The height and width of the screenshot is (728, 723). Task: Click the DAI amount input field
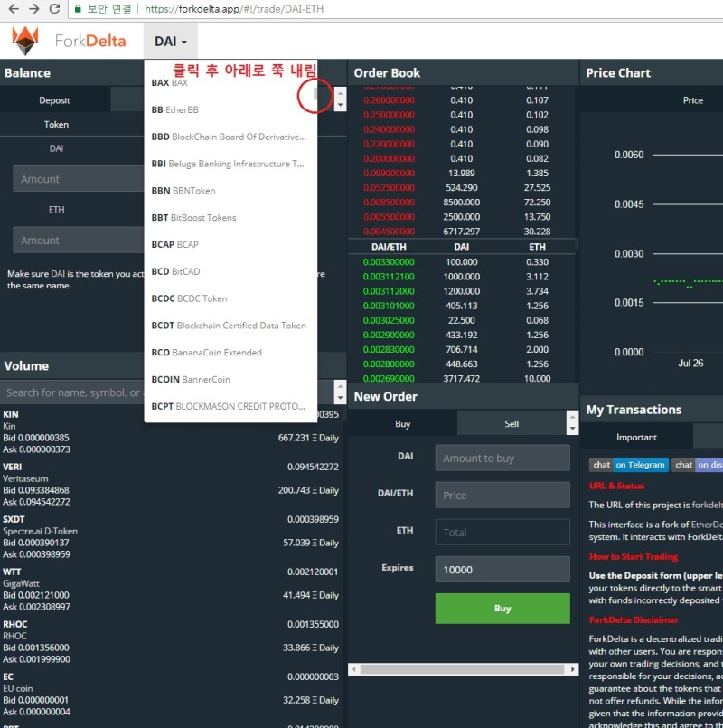[x=78, y=179]
